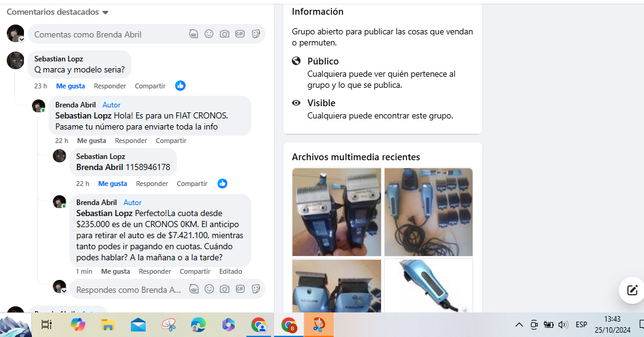Open ESP language indicator in taskbar
The image size is (644, 337).
(581, 325)
